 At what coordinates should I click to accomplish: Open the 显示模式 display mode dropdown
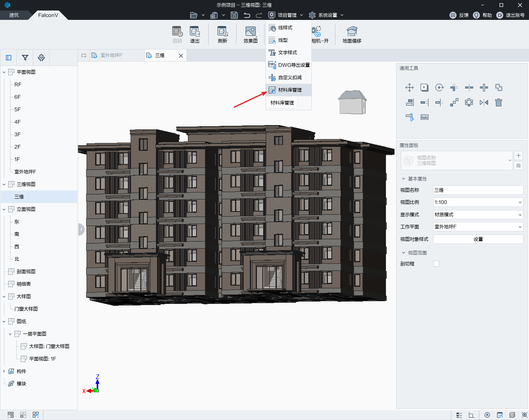478,215
